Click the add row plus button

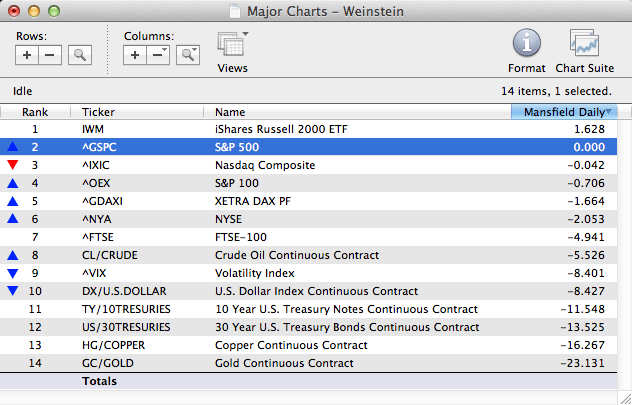point(28,55)
